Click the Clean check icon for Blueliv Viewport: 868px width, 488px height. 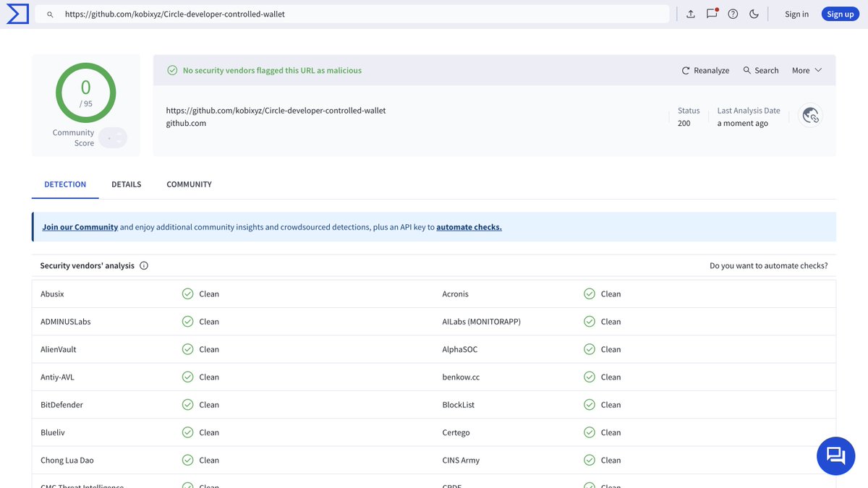point(187,432)
